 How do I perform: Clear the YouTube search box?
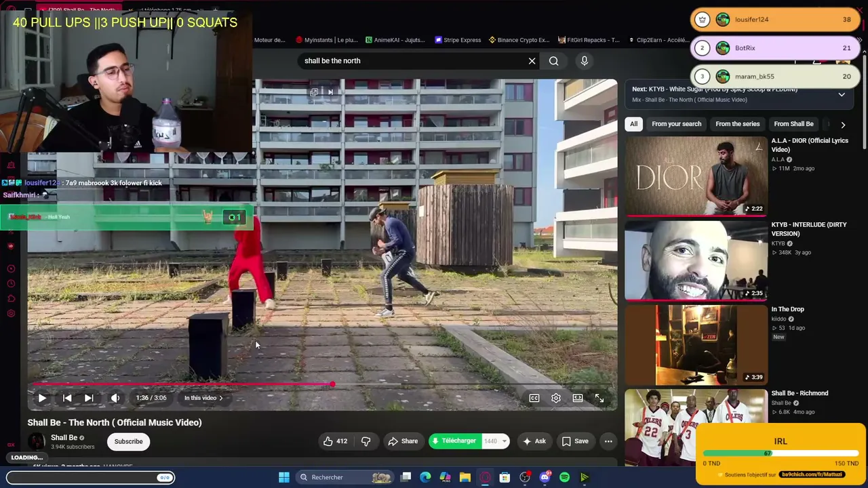532,61
